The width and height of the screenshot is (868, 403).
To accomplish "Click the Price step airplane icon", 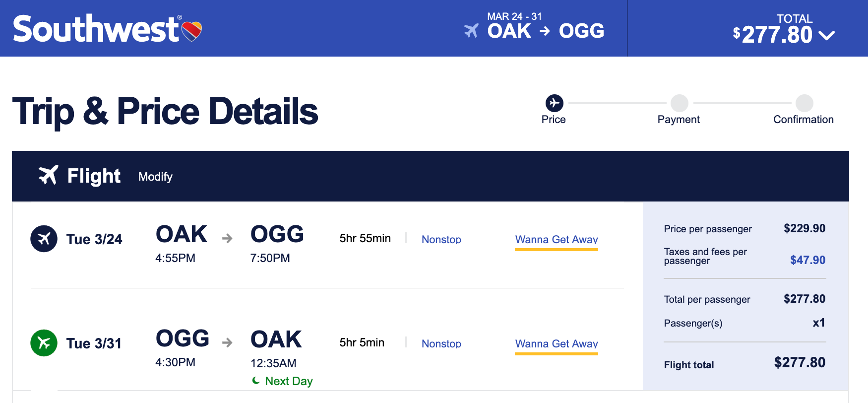I will [x=554, y=103].
